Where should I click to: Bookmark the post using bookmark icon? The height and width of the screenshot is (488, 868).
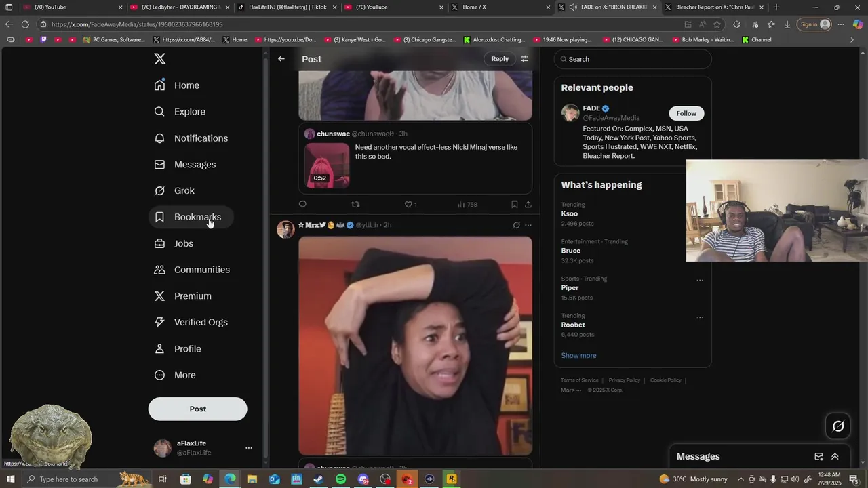pos(515,204)
